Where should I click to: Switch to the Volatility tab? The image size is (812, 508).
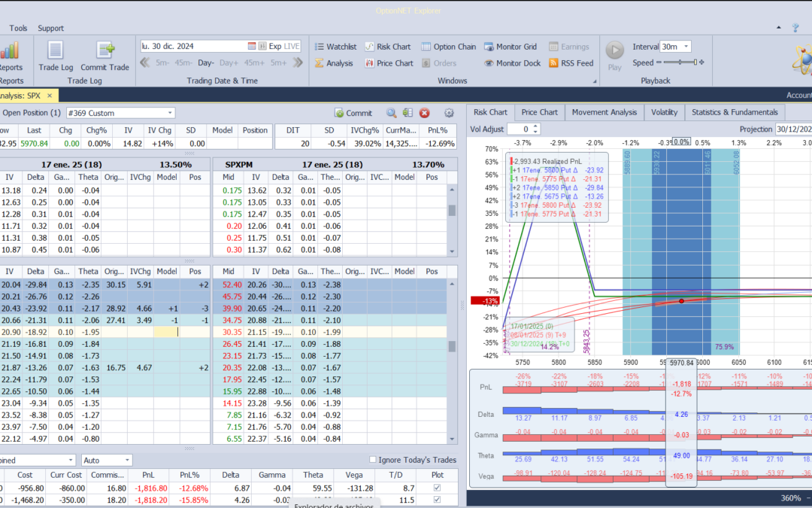point(664,112)
